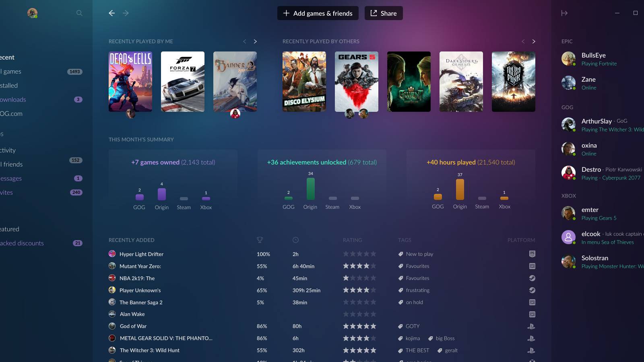Open the Frostpunk game cover
Image resolution: width=644 pixels, height=362 pixels.
click(514, 82)
